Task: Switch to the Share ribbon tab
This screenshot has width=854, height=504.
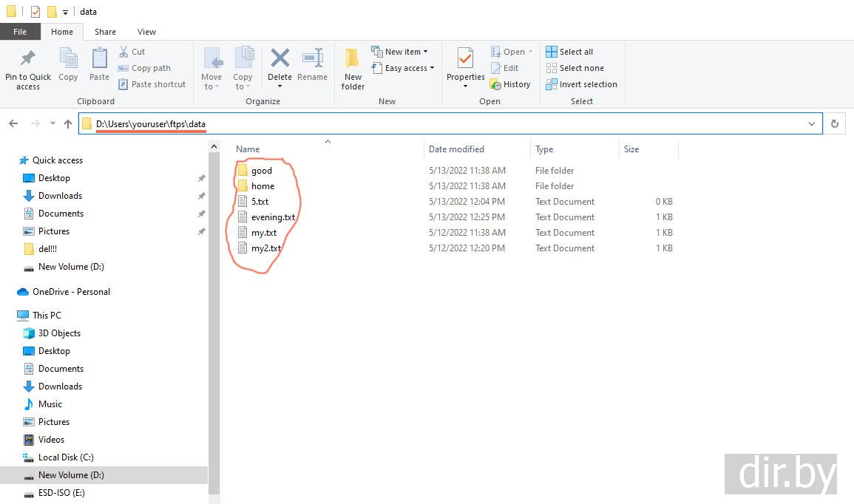Action: 105,32
